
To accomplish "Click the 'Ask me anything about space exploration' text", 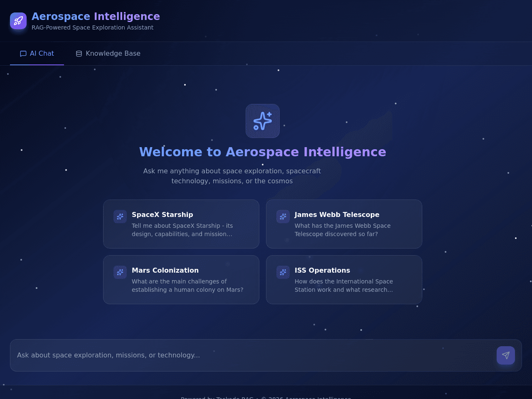I will (x=232, y=176).
